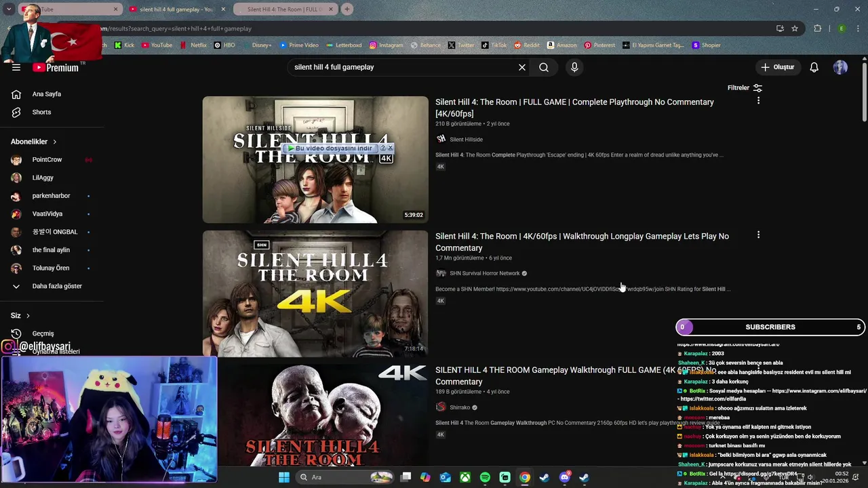Open the Pinterest bookmark
Viewport: 868px width, 488px height.
pyautogui.click(x=599, y=45)
